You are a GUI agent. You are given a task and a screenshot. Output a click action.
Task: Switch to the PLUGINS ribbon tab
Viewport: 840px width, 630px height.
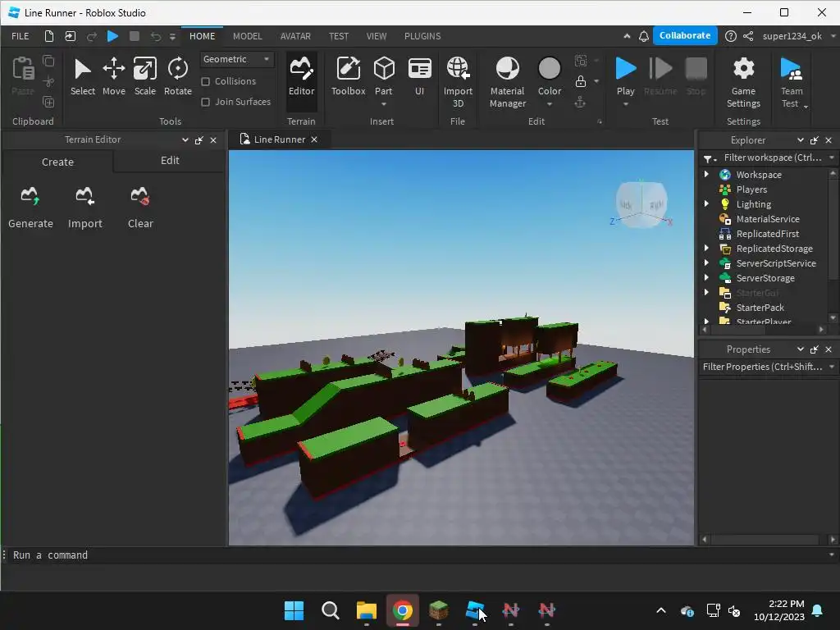422,36
